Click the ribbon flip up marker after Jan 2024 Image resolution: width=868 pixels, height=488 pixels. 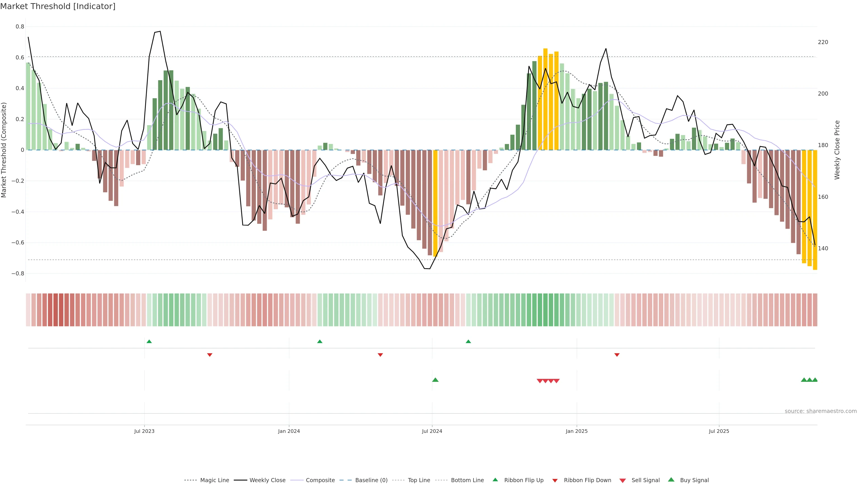[320, 342]
